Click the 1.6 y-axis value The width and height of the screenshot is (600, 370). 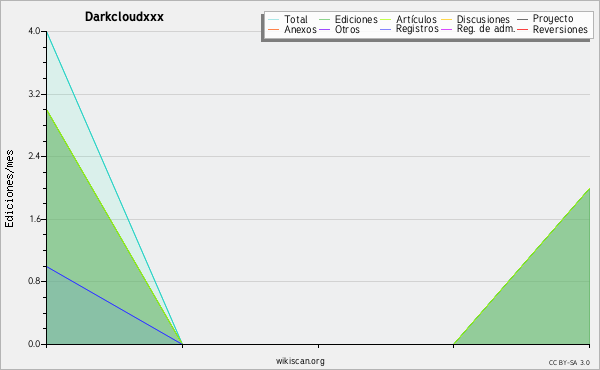[x=34, y=219]
